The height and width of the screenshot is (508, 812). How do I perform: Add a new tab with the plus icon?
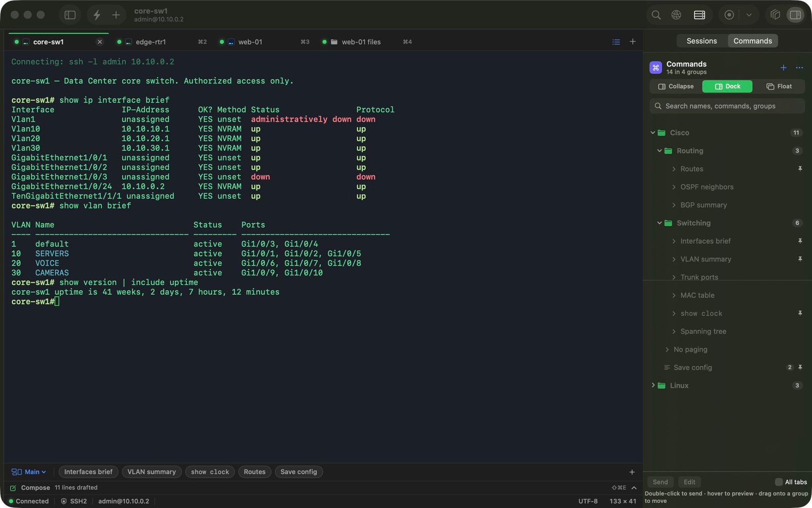(632, 42)
